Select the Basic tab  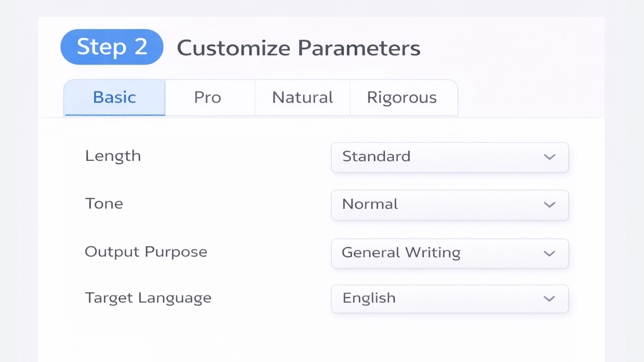[x=114, y=97]
